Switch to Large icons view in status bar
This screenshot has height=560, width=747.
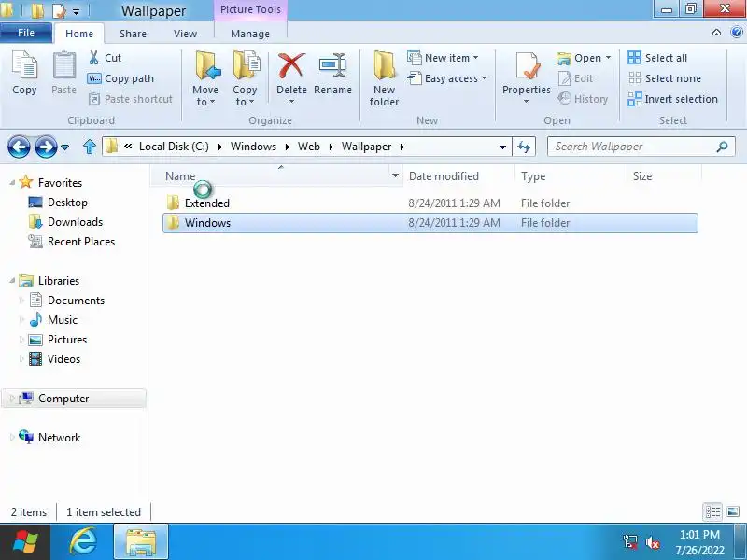pos(733,512)
